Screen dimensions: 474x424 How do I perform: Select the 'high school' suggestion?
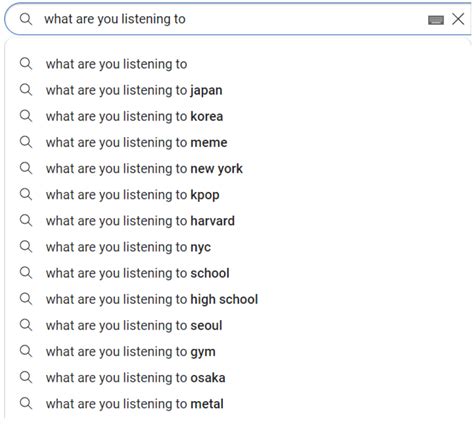point(238,299)
